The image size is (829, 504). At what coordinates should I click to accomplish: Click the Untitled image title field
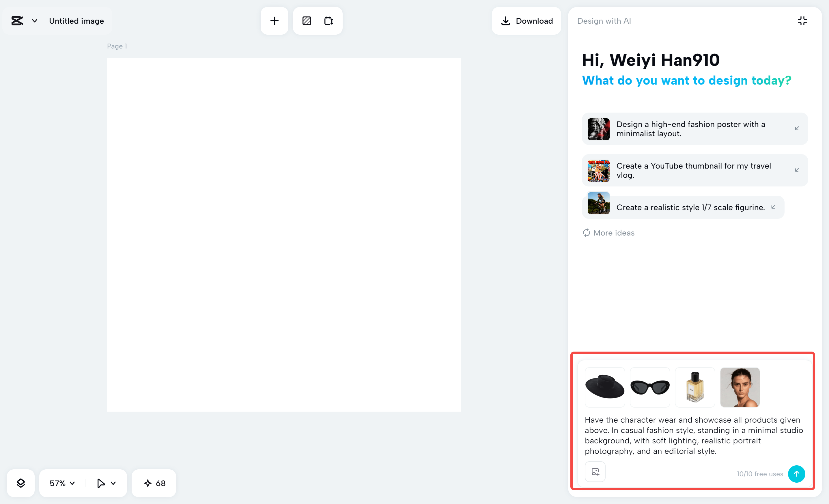coord(76,21)
